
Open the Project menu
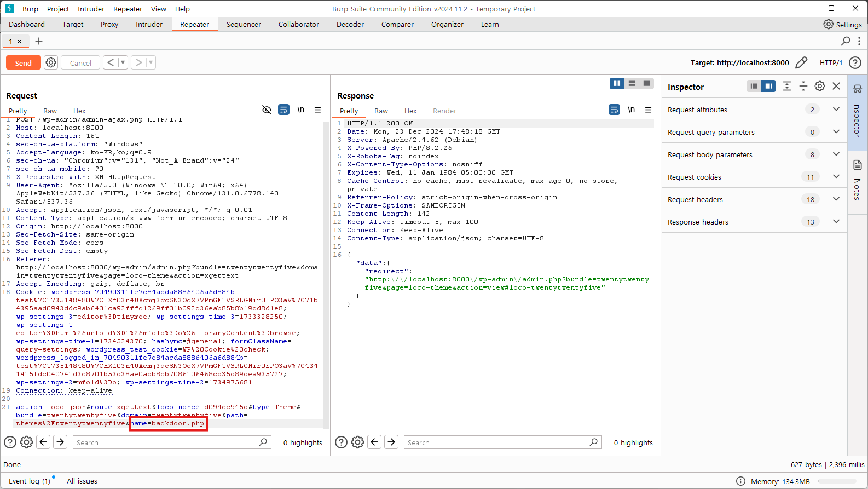pyautogui.click(x=58, y=9)
